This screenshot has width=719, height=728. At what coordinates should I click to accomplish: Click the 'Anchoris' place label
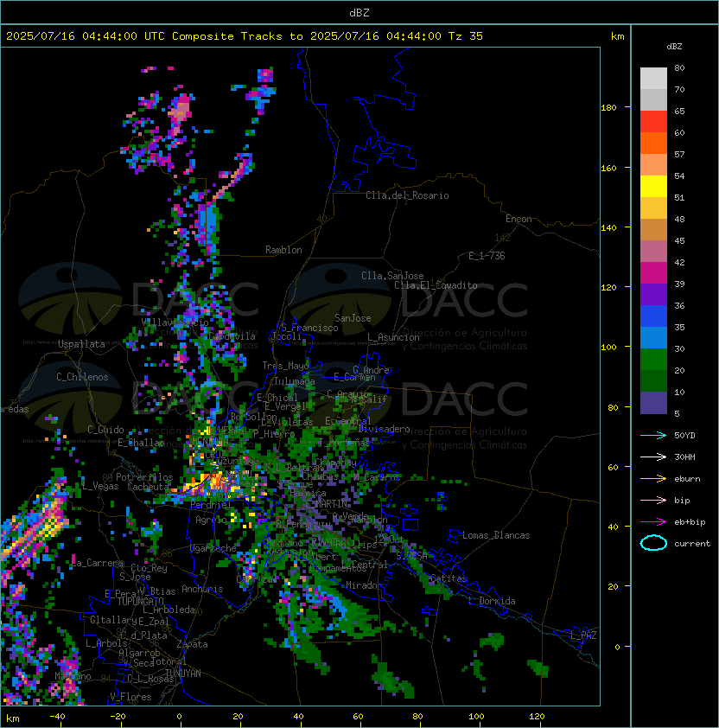[202, 589]
